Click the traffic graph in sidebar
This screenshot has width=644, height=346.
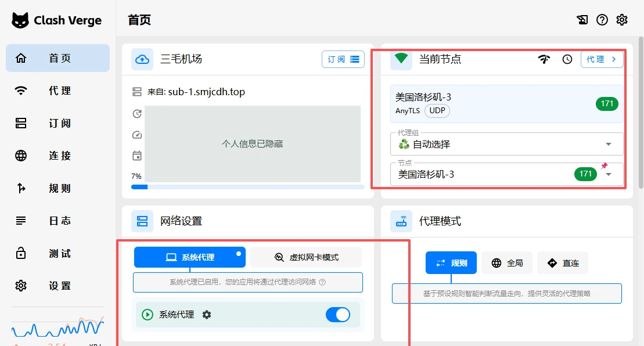[57, 326]
